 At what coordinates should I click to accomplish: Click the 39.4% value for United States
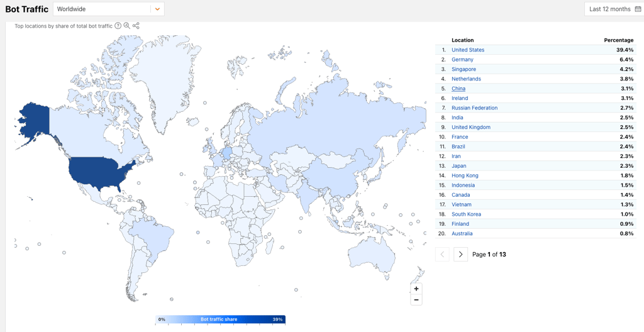(x=625, y=50)
